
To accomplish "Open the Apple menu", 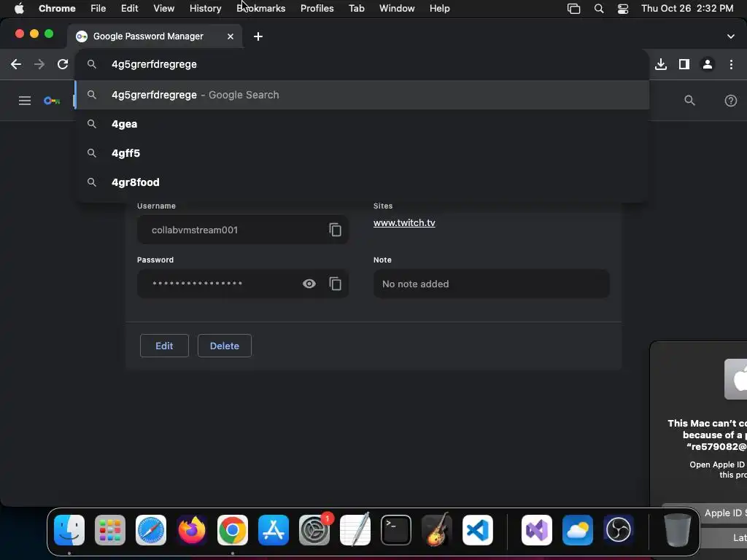I will tap(19, 8).
